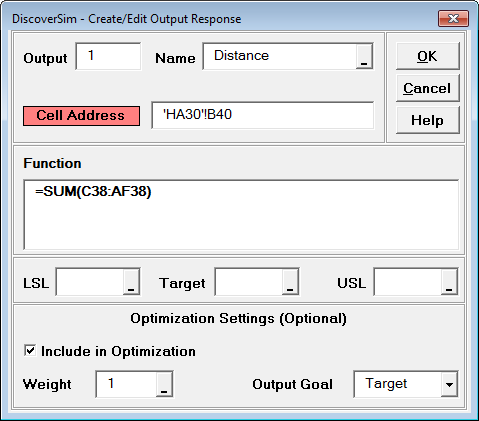Click the OK button
Viewport: 479px width, 421px height.
(427, 56)
